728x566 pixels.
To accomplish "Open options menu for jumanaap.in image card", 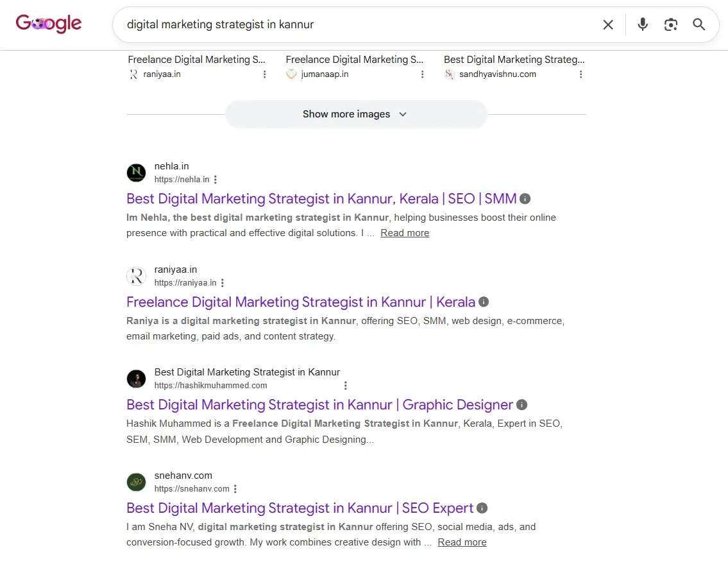I will [x=422, y=74].
